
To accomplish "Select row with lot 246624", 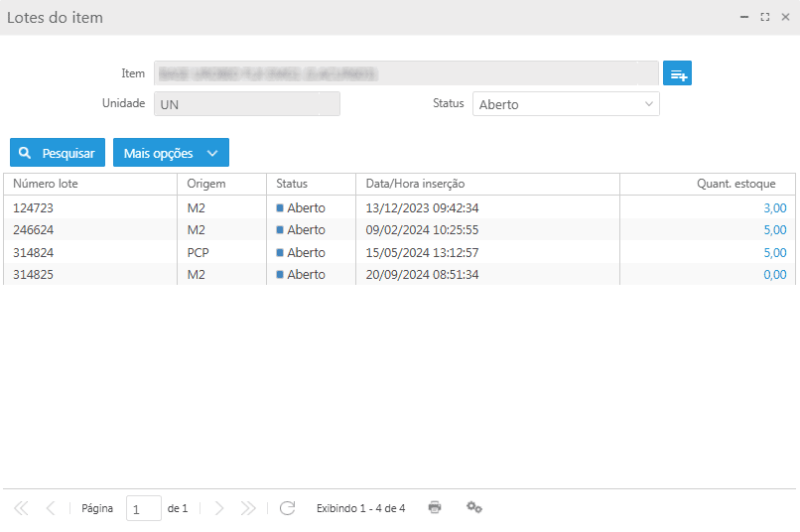I will click(34, 230).
